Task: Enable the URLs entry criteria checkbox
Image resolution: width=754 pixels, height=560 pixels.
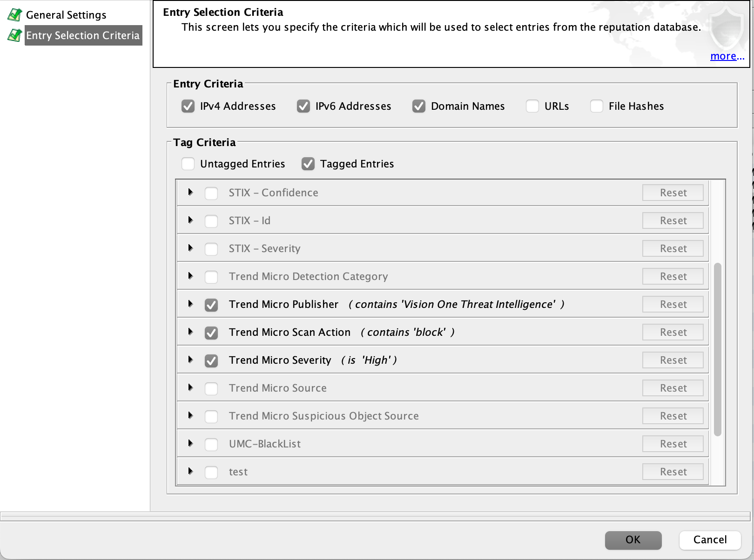Action: pyautogui.click(x=532, y=107)
